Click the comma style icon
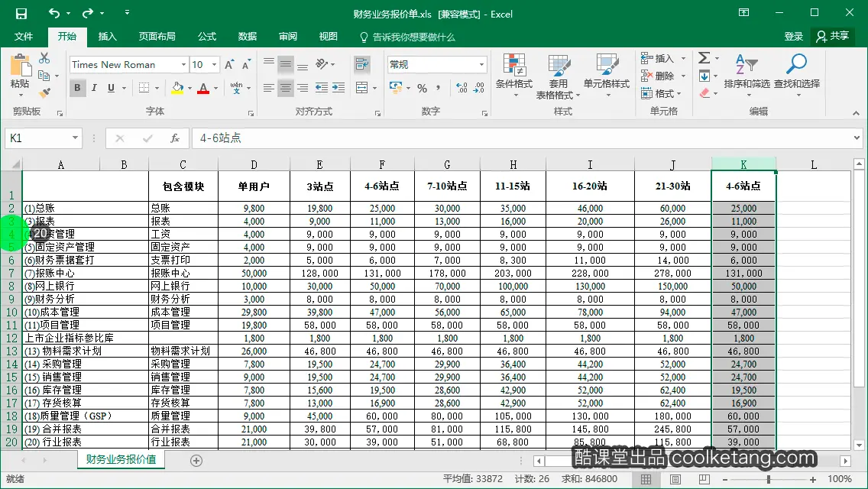 coord(439,88)
